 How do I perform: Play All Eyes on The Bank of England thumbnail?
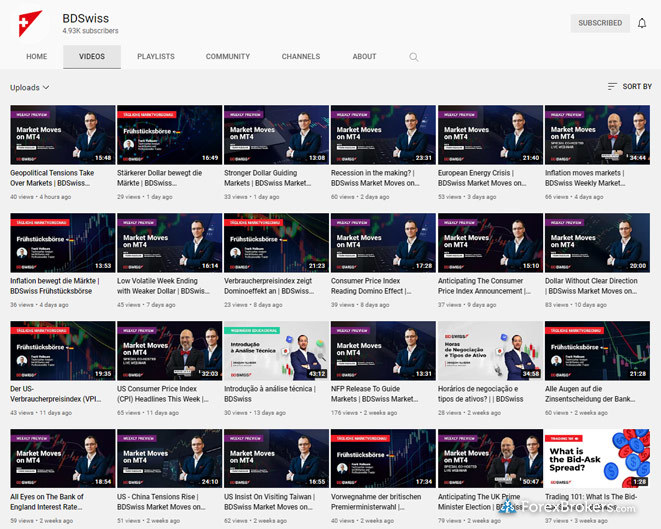pyautogui.click(x=62, y=459)
